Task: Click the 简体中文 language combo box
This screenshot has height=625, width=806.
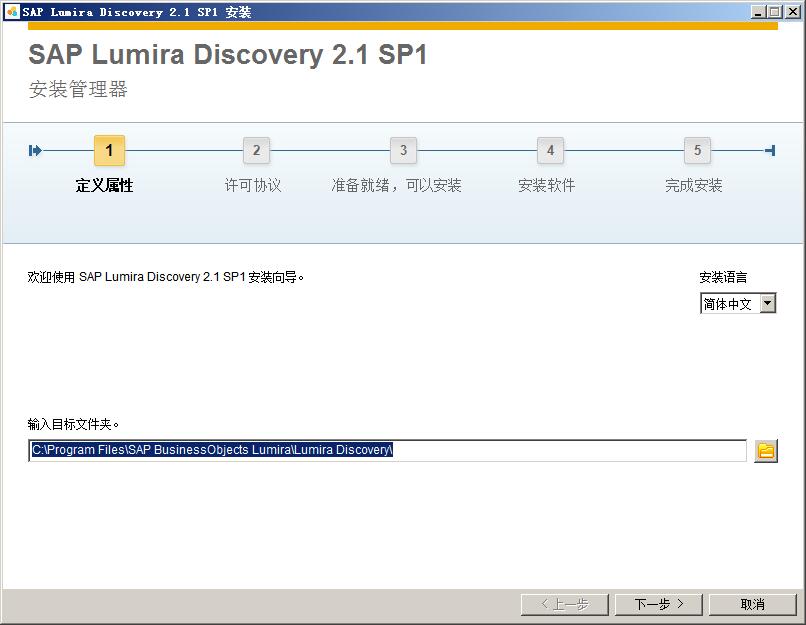Action: [738, 303]
